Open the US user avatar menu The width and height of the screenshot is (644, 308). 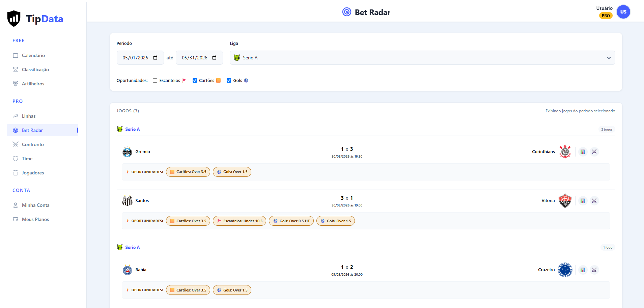click(623, 12)
